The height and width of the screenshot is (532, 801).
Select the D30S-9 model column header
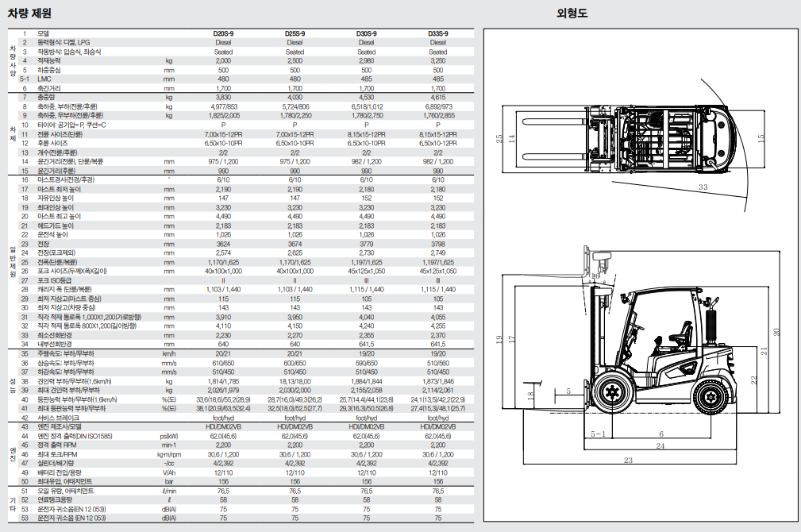pos(366,33)
